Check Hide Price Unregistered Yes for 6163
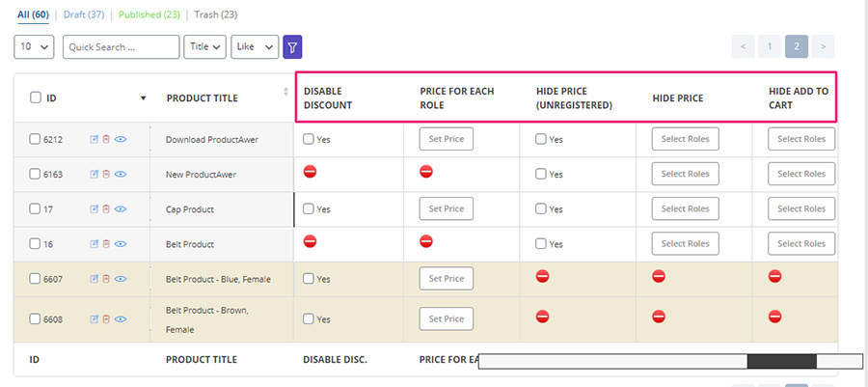The image size is (868, 387). [x=541, y=174]
